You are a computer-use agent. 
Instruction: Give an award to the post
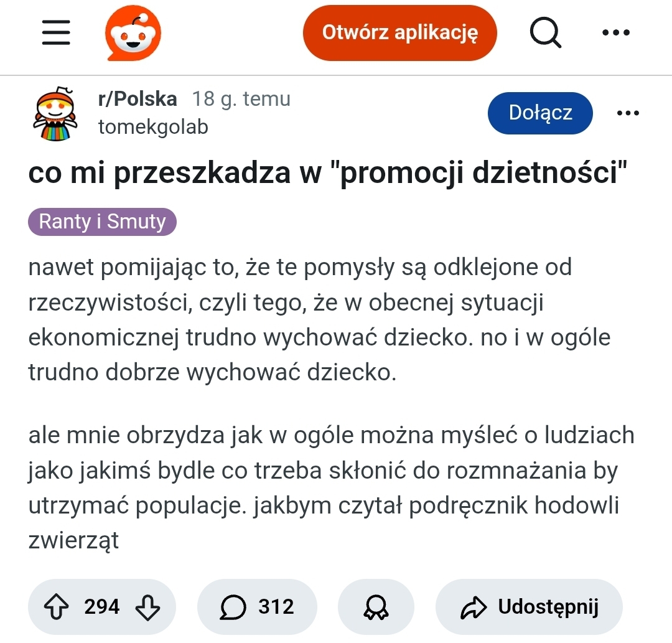[x=375, y=606]
